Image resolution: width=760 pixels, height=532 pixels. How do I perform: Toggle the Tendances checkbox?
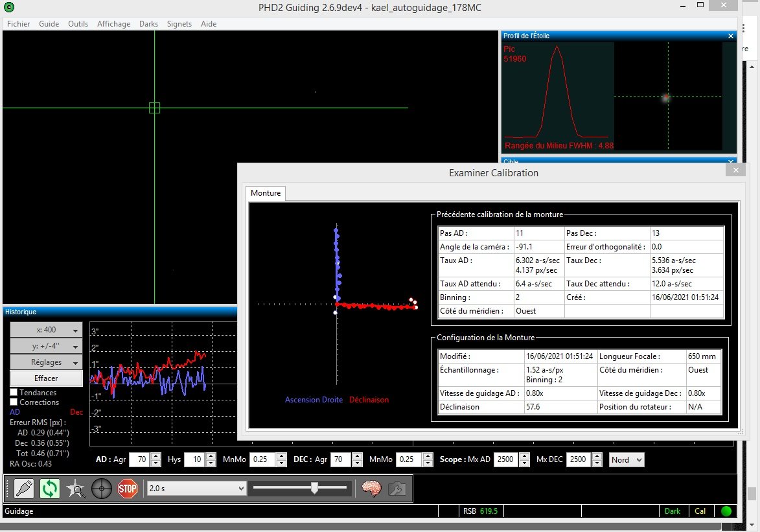tap(14, 392)
